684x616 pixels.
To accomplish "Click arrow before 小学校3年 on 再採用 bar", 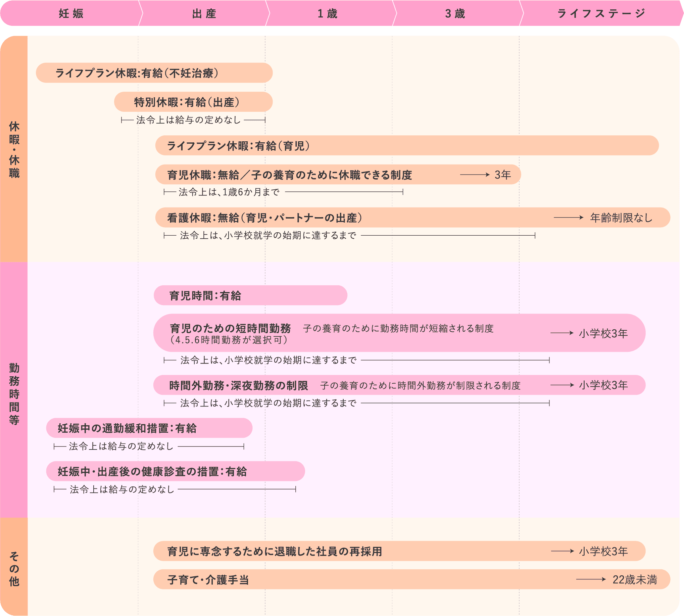I will point(562,551).
